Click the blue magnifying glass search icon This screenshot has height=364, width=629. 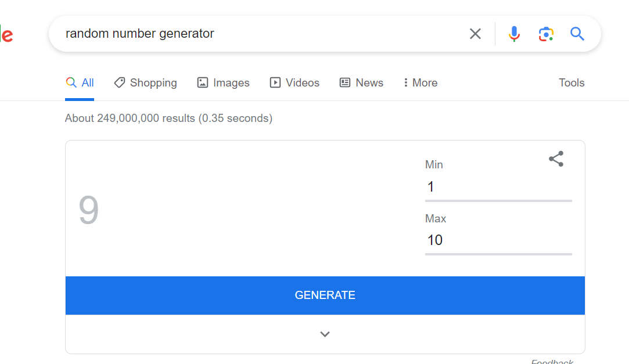tap(577, 34)
